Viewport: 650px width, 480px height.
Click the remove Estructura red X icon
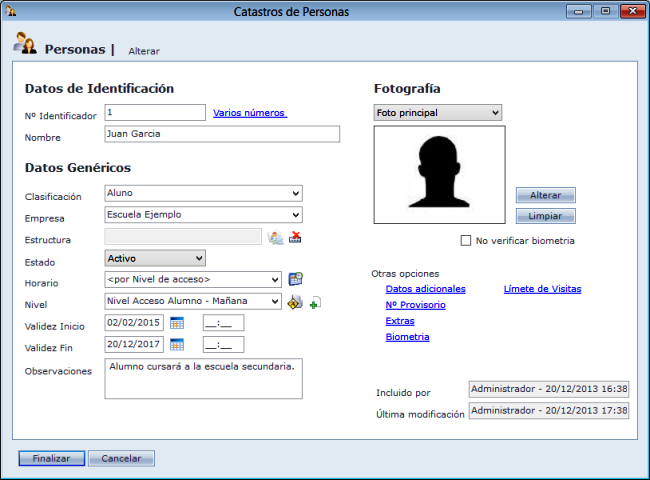[x=295, y=237]
